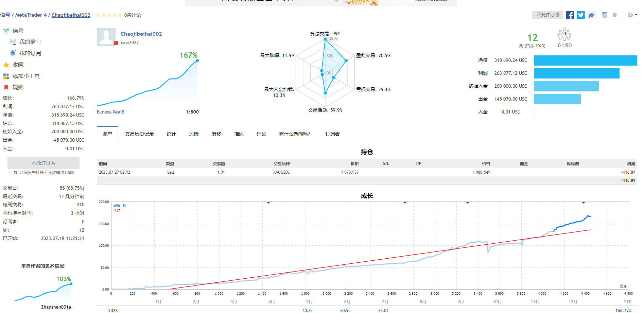This screenshot has height=313, width=644.
Task: Sort positions by 时间 column header
Action: 103,164
